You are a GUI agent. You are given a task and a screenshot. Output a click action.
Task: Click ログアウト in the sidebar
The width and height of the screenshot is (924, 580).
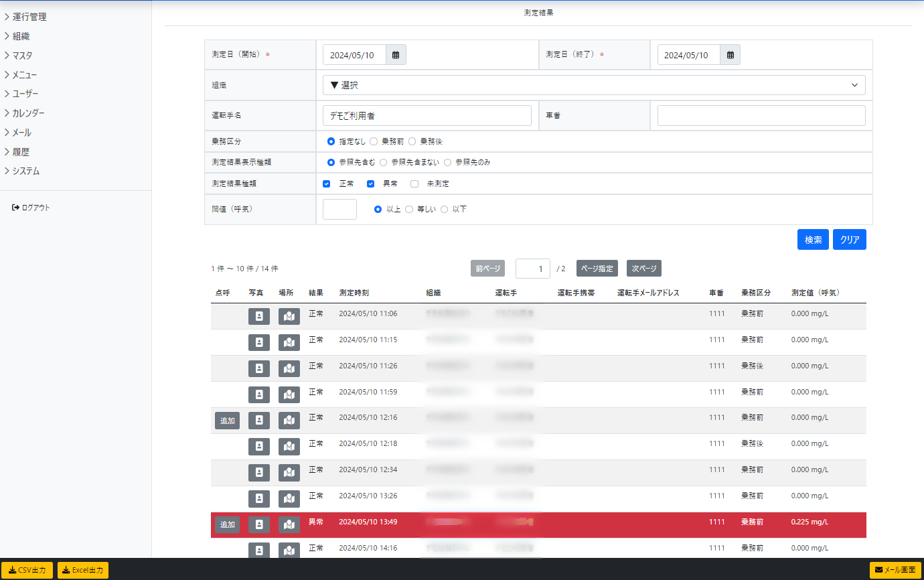coord(31,208)
